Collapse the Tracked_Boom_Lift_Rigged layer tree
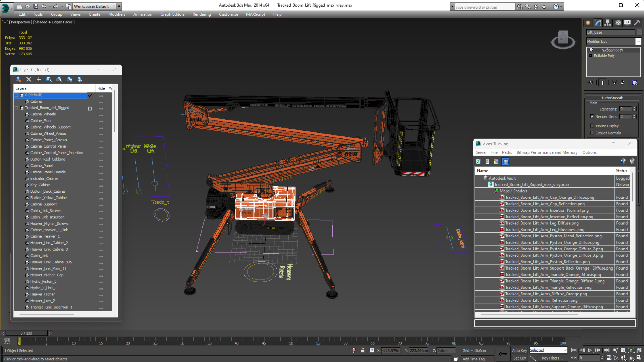 pyautogui.click(x=16, y=108)
